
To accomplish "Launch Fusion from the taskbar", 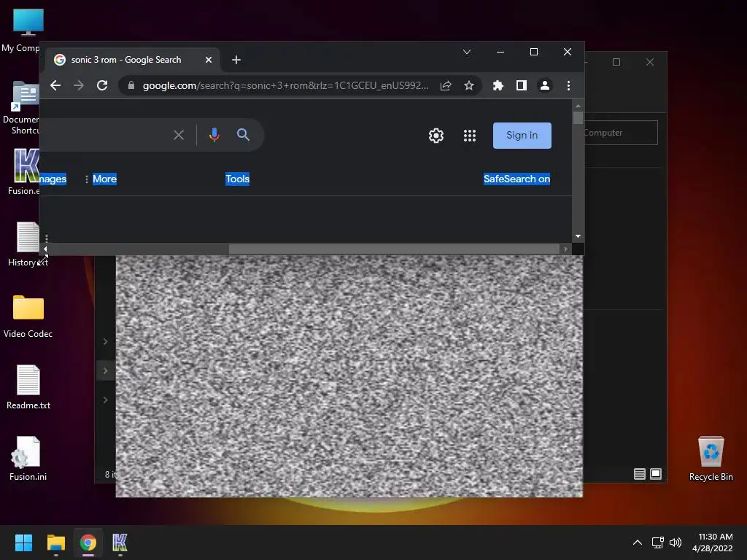I will tap(120, 542).
